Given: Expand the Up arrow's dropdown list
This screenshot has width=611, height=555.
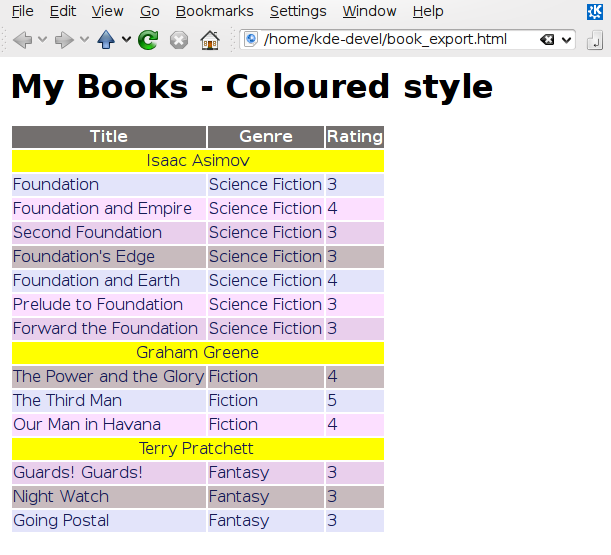Looking at the screenshot, I should [126, 40].
